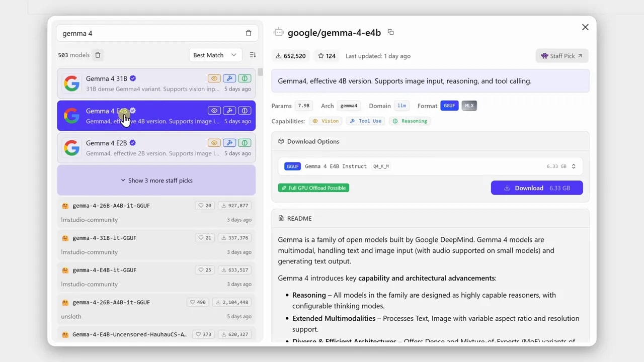644x362 pixels.
Task: Open the Best Match sort dropdown
Action: 215,55
